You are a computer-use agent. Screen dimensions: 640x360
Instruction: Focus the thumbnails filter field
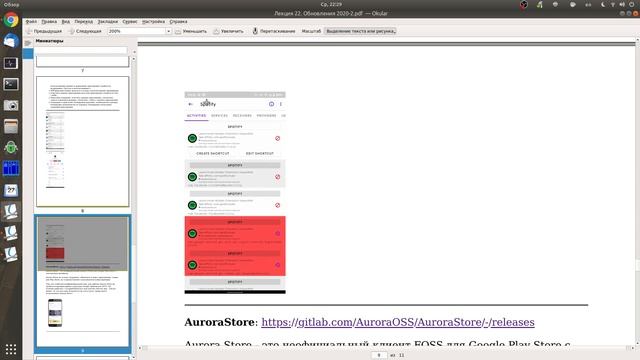click(x=81, y=51)
